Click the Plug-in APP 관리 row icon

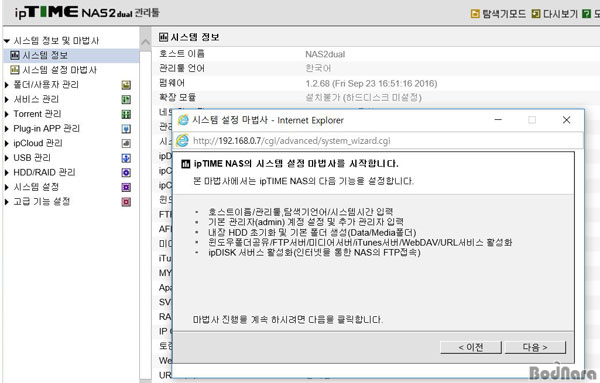point(126,129)
